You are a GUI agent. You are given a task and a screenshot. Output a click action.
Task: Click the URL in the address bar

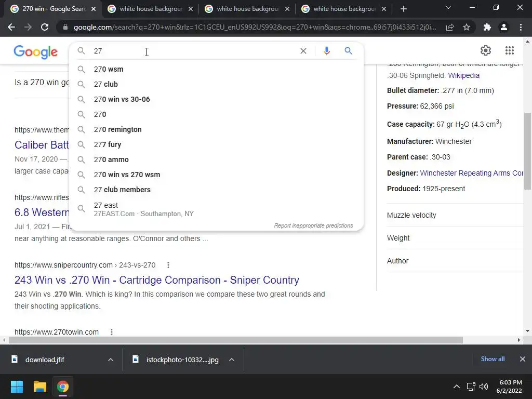click(x=255, y=27)
